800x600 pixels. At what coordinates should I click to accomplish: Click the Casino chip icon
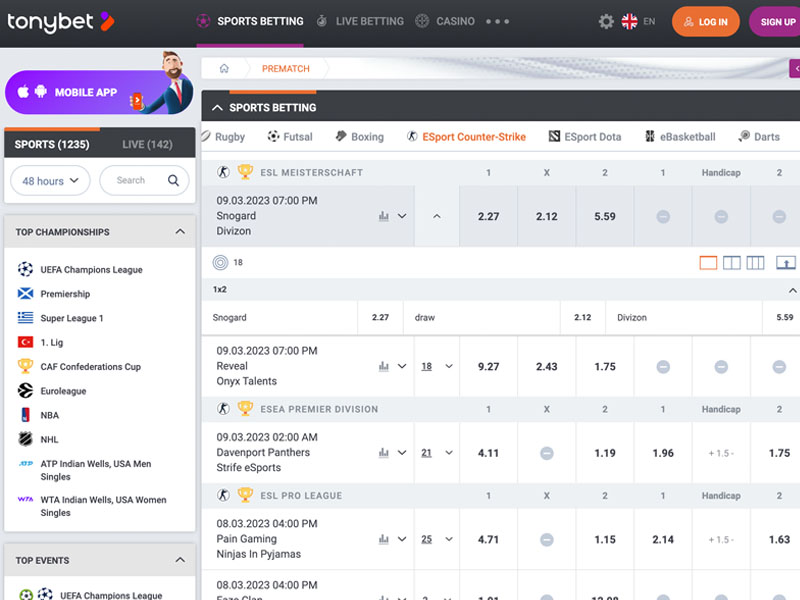click(x=422, y=21)
